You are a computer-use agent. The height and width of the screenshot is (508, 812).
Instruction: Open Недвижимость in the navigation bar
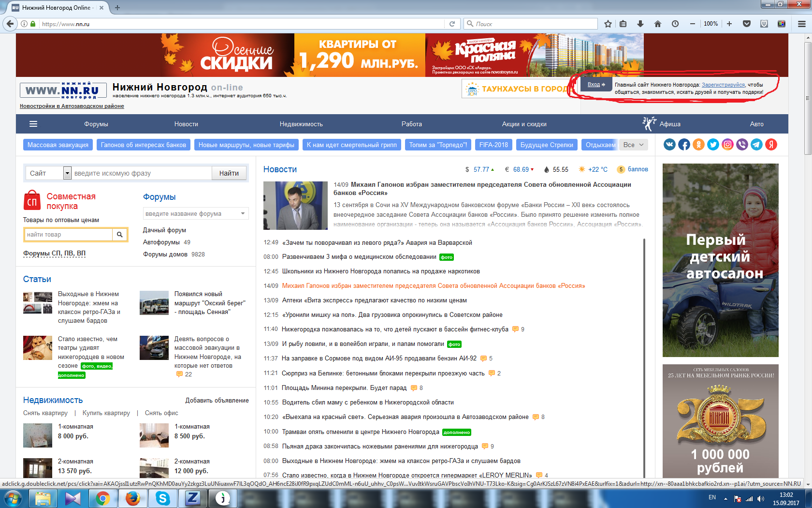click(301, 124)
